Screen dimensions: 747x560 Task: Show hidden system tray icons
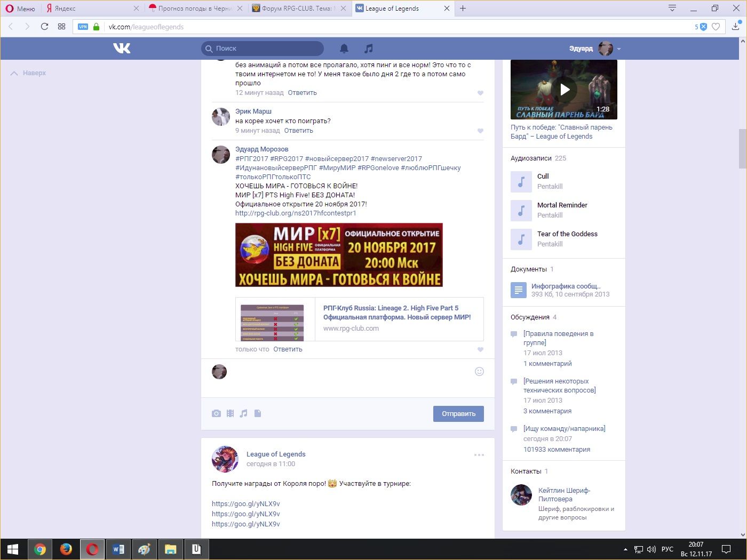pyautogui.click(x=625, y=549)
